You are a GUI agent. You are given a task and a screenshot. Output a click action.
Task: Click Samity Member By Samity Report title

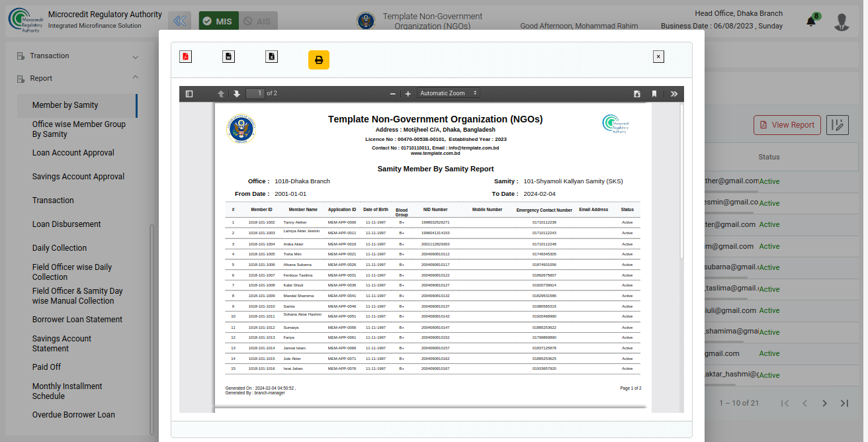435,169
